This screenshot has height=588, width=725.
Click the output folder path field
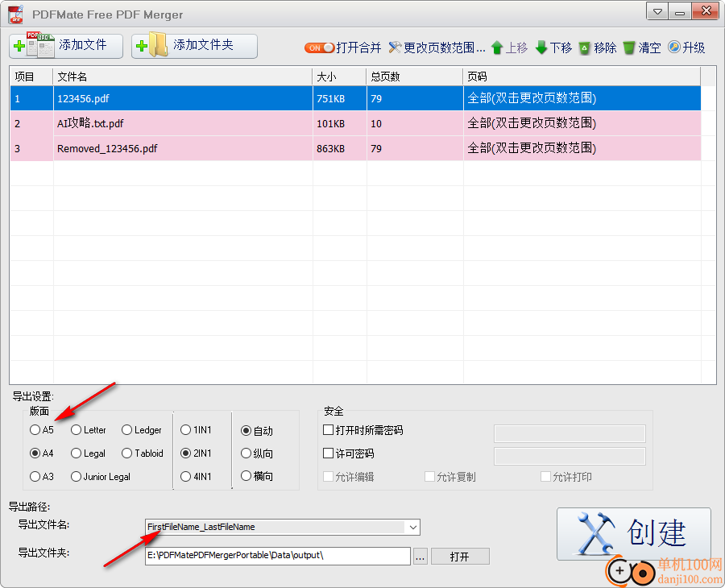[x=277, y=556]
